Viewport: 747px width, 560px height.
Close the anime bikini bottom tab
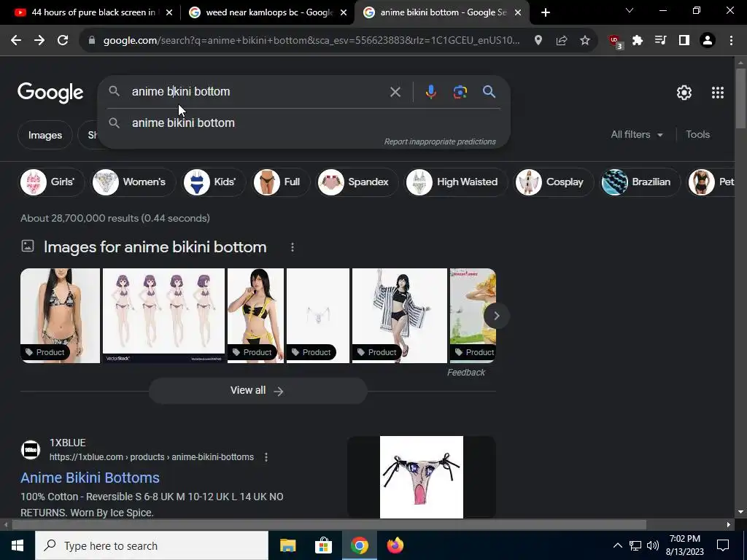pyautogui.click(x=518, y=12)
